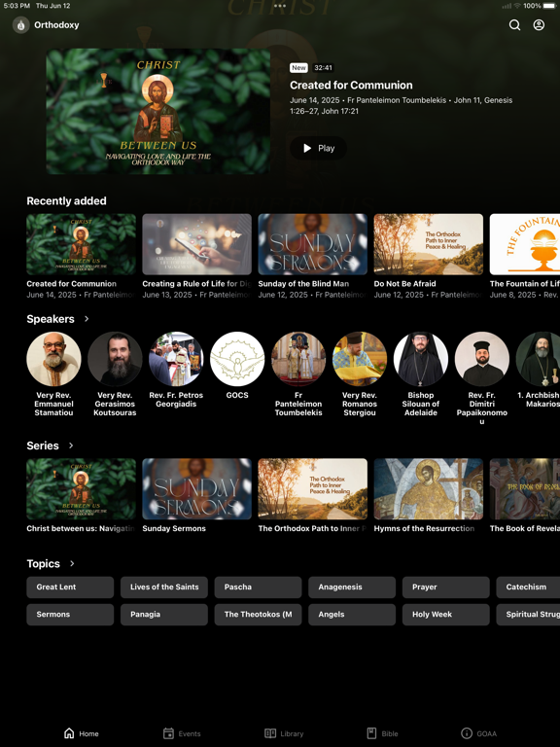
Task: Open Sunday of the Blind Man sermon
Action: pos(312,244)
